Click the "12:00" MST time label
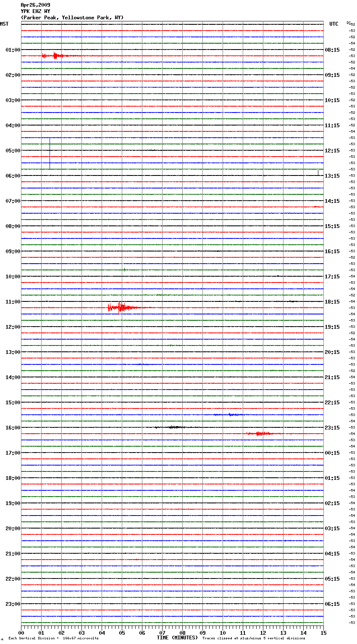357x644 pixels. [x=13, y=327]
